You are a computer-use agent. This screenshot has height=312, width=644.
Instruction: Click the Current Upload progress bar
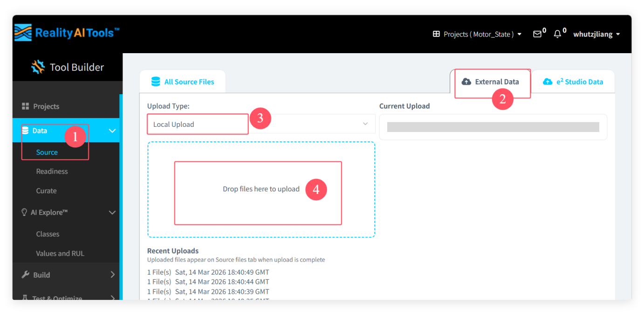[x=493, y=127]
